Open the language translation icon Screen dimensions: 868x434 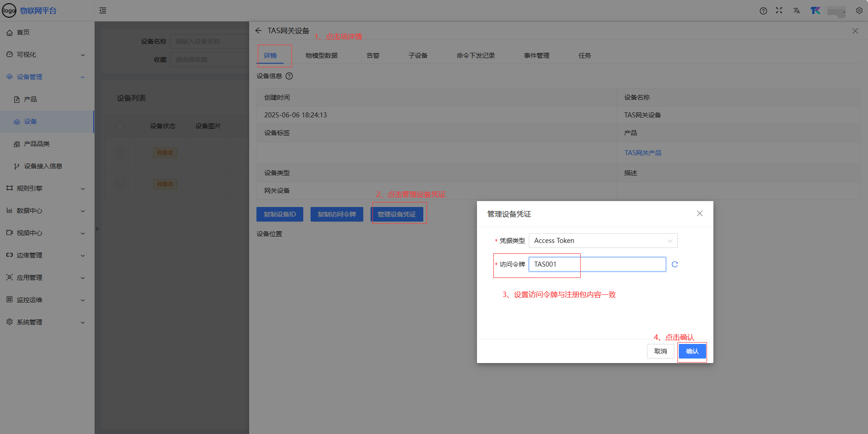point(797,10)
